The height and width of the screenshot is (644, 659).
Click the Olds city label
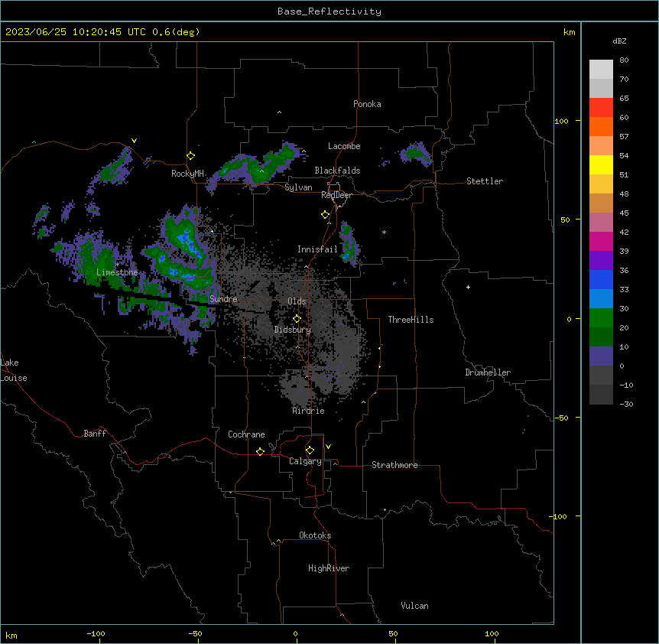point(297,301)
